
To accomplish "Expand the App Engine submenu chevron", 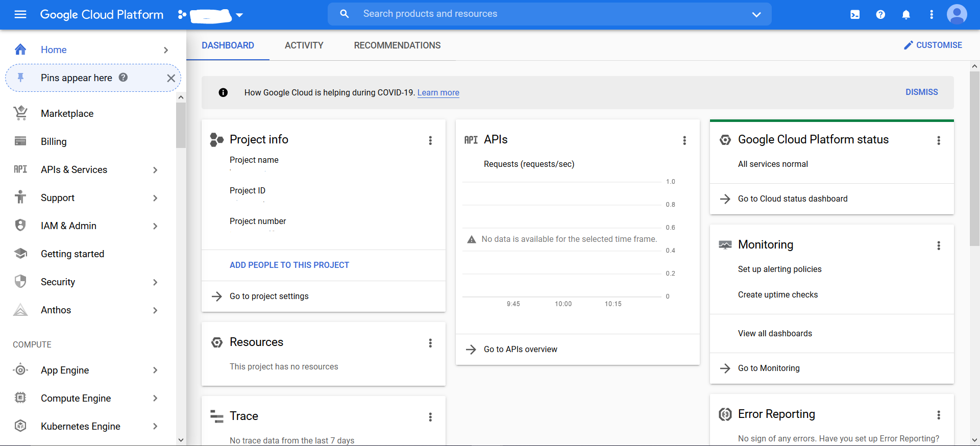I will click(155, 370).
